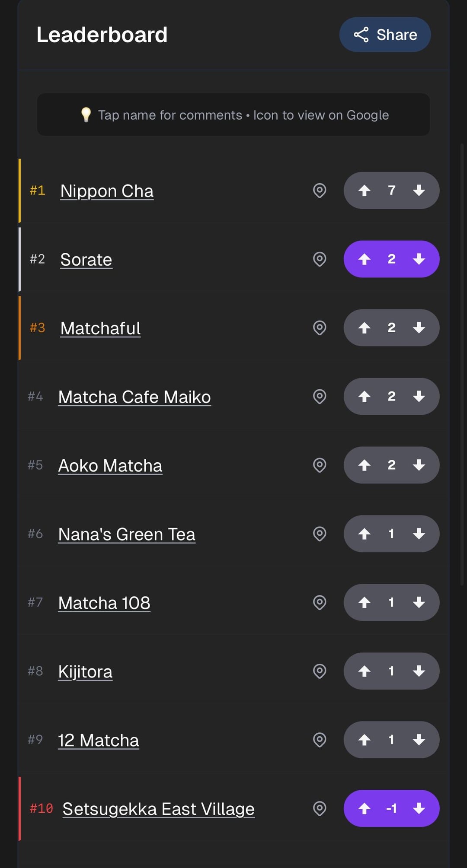Open comments for Nippon Cha

[107, 191]
